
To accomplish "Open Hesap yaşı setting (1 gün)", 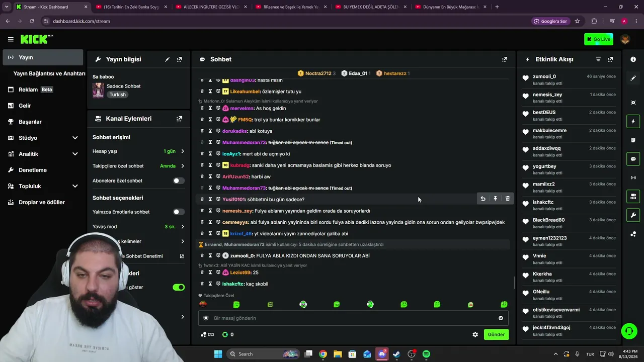I will [138, 151].
